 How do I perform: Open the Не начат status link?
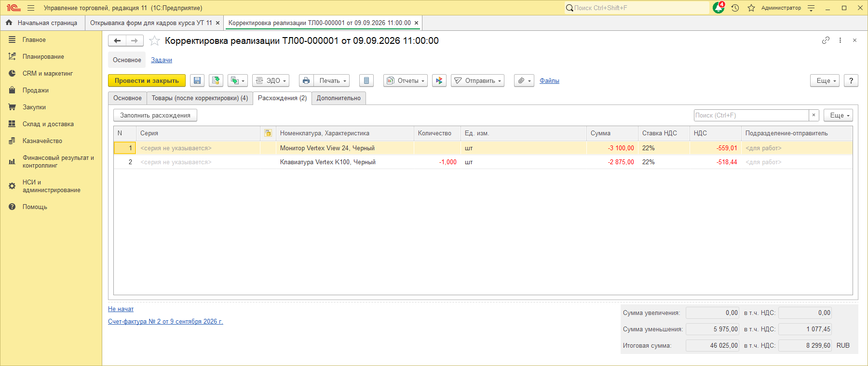(121, 309)
